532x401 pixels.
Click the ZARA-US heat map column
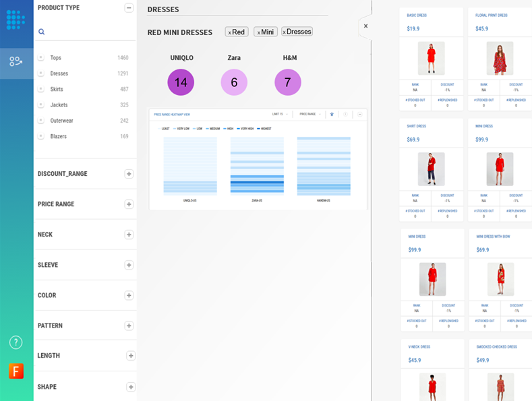(x=257, y=166)
